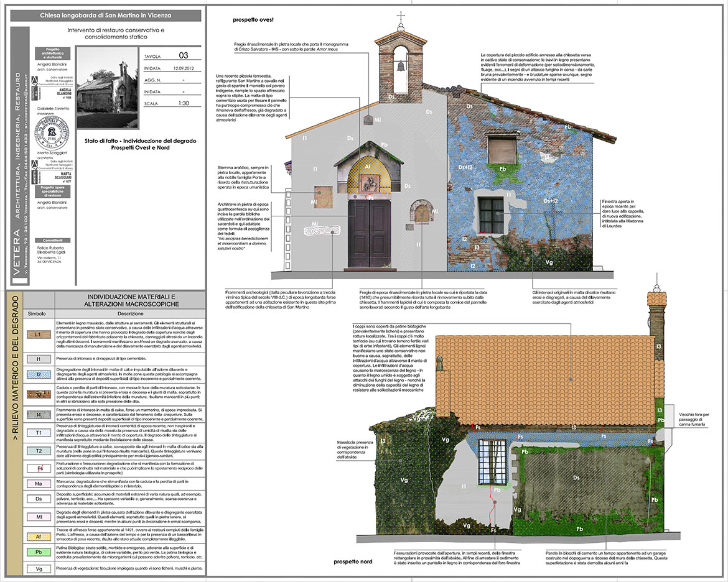
Task: Click the T2 light teal legend swatch
Action: tap(38, 451)
